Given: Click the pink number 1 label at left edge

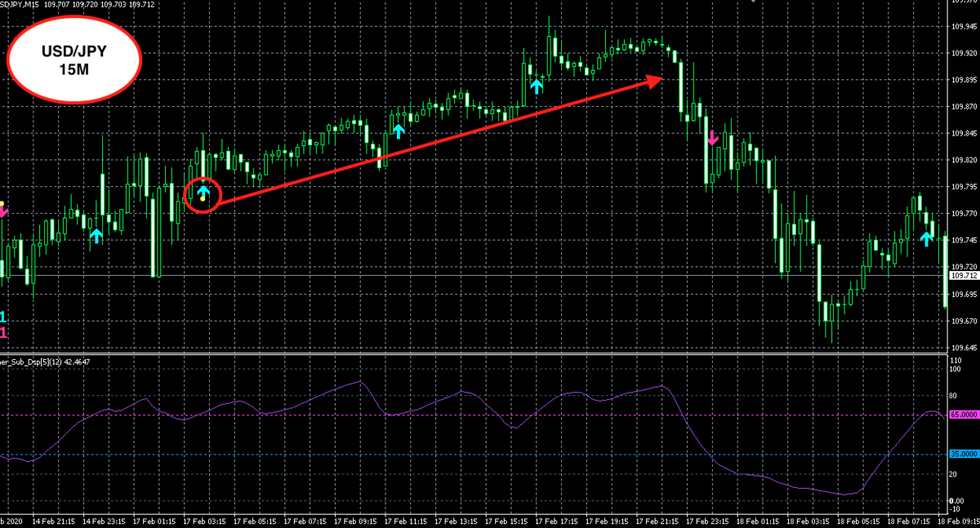Looking at the screenshot, I should [x=3, y=333].
